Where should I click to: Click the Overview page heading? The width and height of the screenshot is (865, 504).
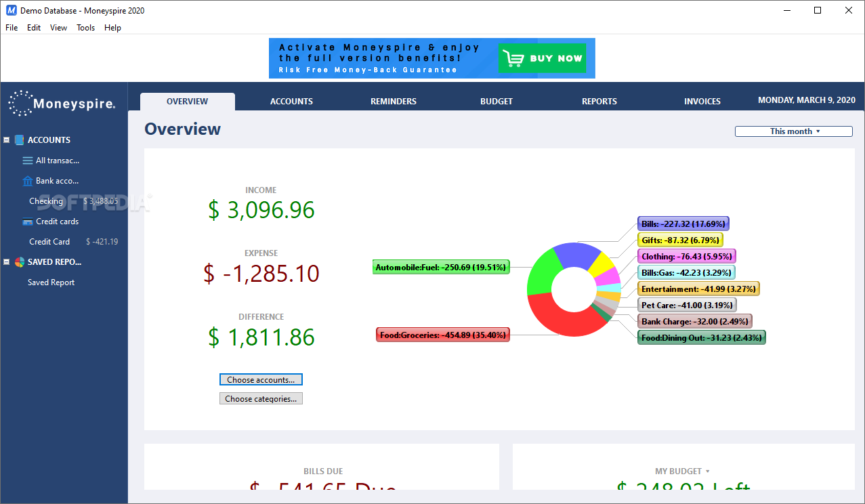[x=182, y=129]
